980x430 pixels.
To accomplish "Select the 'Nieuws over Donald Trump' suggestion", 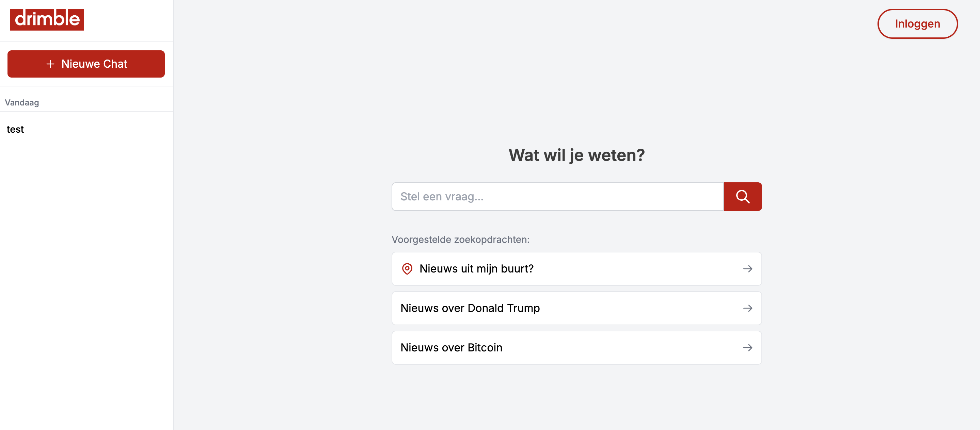I will pos(470,308).
